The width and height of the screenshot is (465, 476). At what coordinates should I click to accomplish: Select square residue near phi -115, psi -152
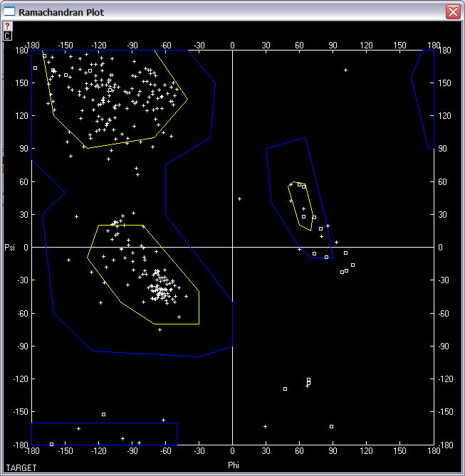[x=103, y=414]
